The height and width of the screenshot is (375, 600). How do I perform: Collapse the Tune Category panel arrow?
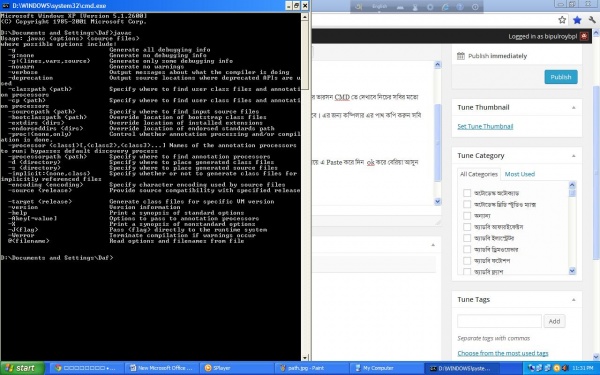573,156
